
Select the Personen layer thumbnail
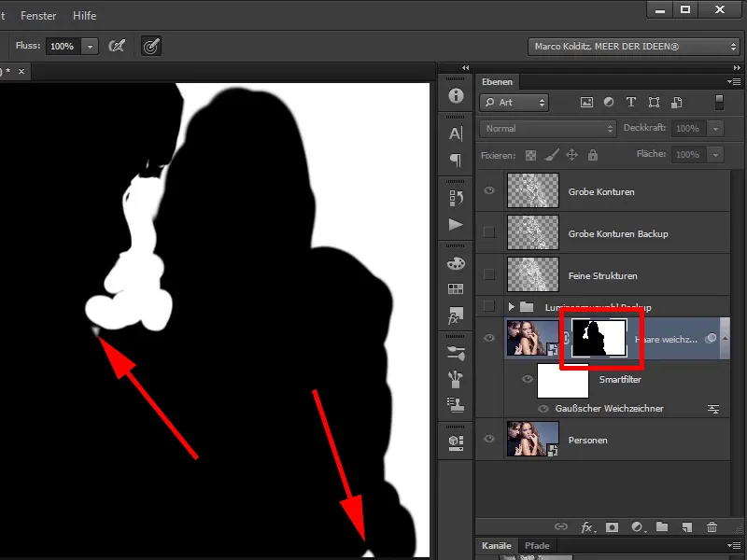click(x=532, y=439)
